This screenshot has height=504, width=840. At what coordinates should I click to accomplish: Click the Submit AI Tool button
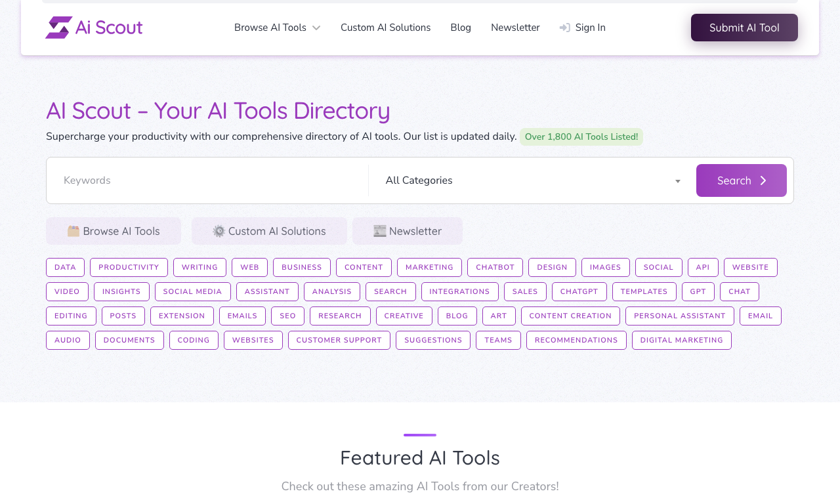744,28
